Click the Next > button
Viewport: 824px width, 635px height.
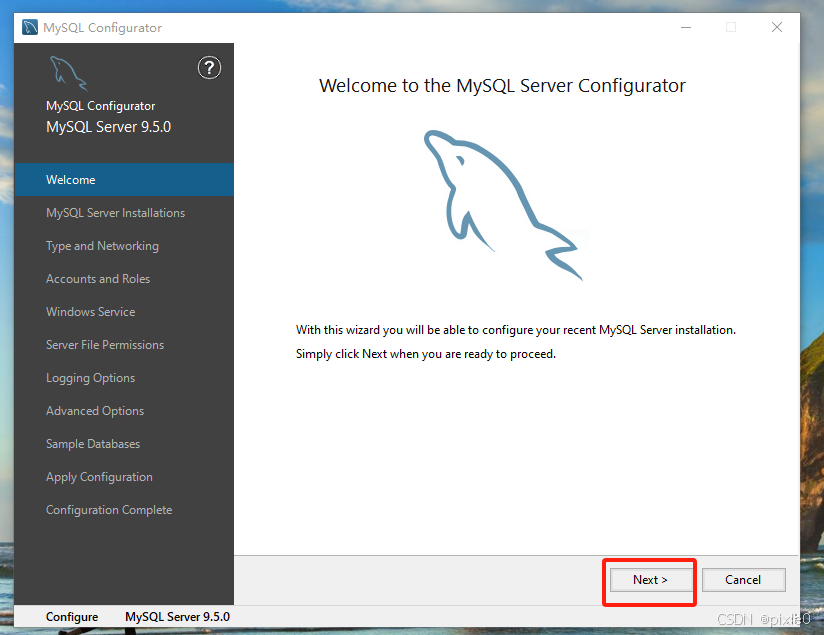coord(651,580)
